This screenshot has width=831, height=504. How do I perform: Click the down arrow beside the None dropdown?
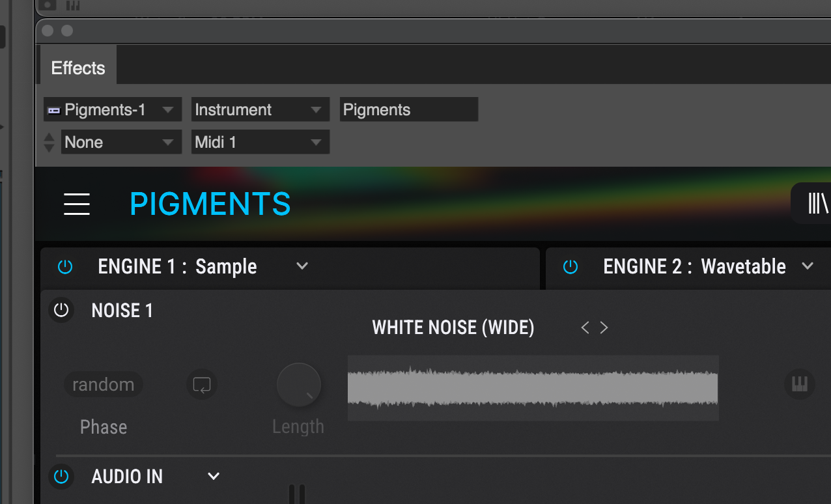pos(49,148)
